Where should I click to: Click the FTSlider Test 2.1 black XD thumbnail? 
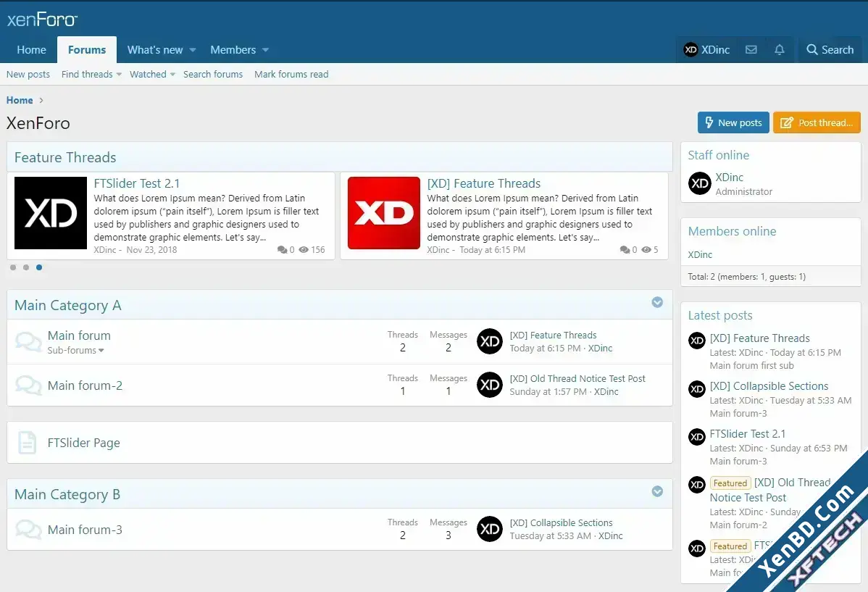click(51, 213)
